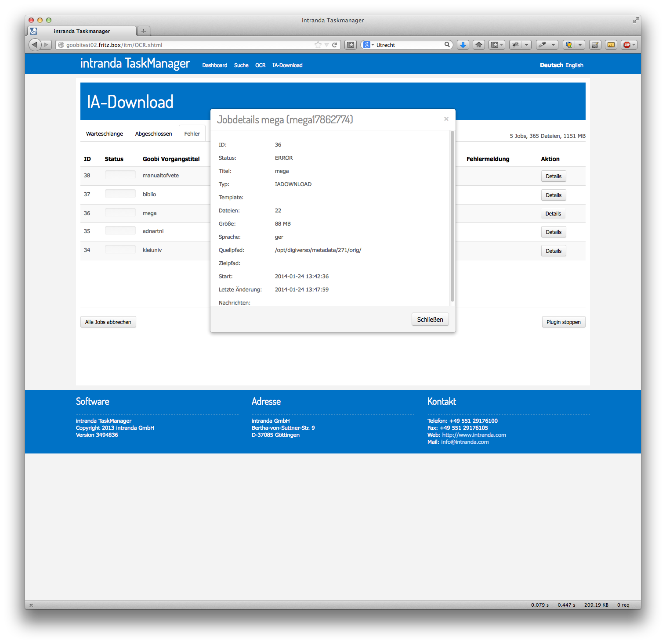Screen dimensions: 666x644
Task: Open the history dropdown in address bar
Action: coord(326,45)
